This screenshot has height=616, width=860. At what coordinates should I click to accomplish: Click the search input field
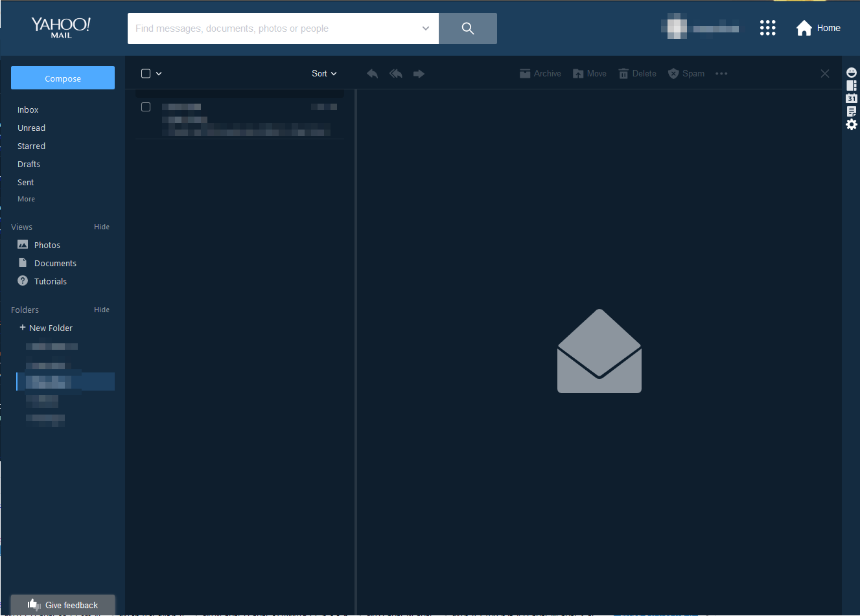tap(272, 28)
